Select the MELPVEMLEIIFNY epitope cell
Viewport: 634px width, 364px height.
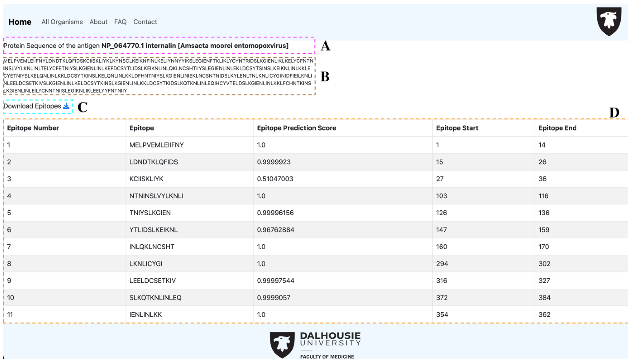(x=156, y=145)
